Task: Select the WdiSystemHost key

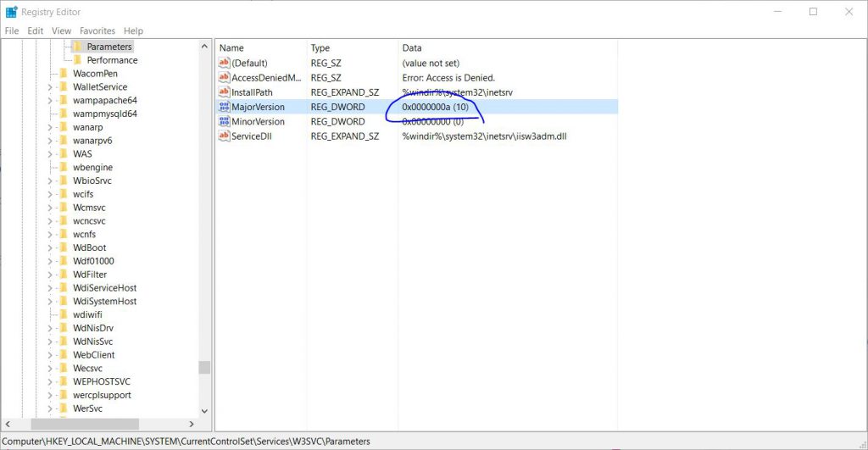Action: pyautogui.click(x=104, y=301)
